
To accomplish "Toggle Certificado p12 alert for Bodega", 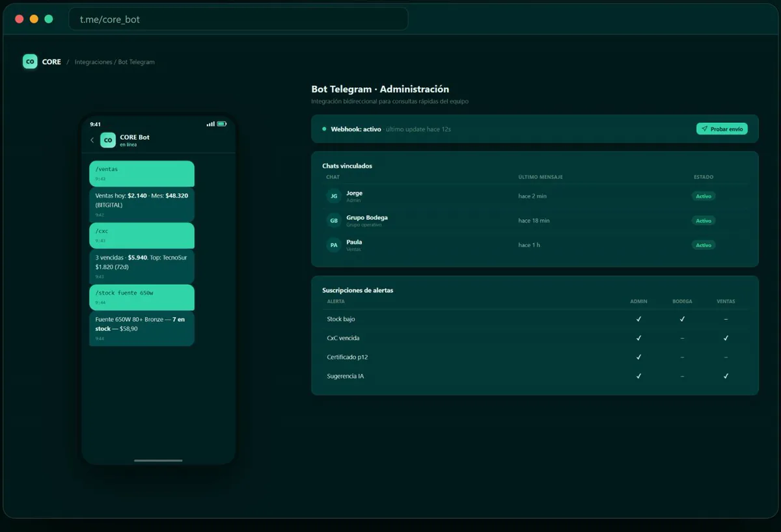I will [682, 357].
